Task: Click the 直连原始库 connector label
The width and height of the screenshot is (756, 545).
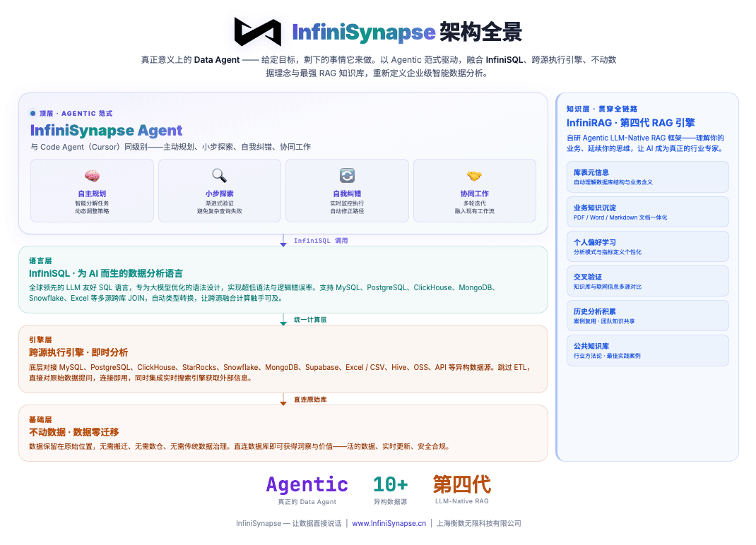Action: point(310,400)
